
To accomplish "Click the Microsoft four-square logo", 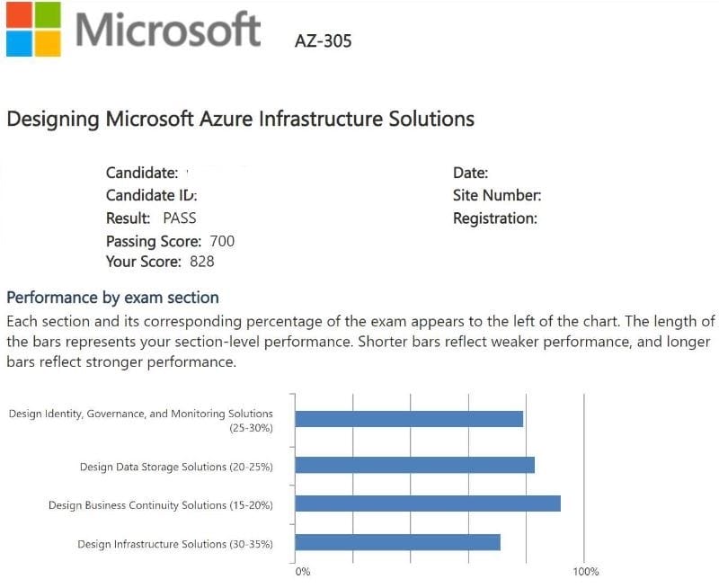I will click(32, 29).
